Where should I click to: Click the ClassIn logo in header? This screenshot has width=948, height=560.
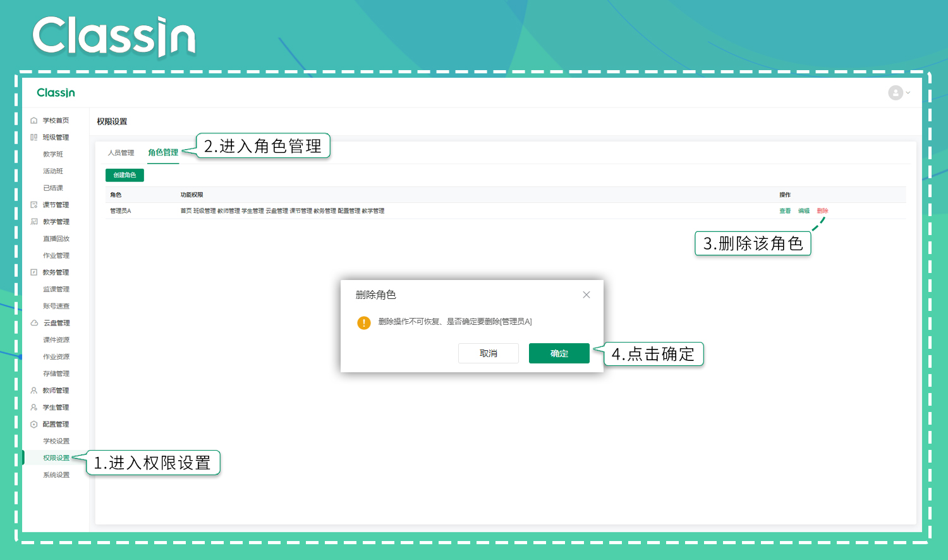pos(56,93)
